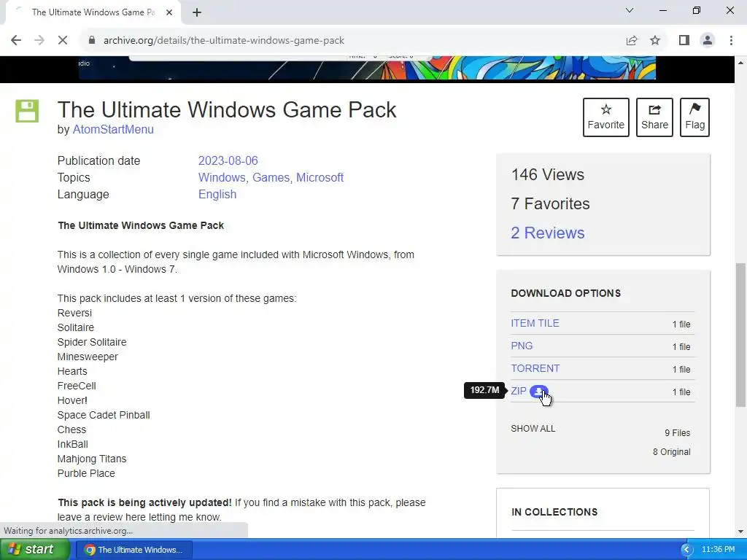Open Chrome's three-dot menu
Screen dimensions: 747x560
point(731,41)
